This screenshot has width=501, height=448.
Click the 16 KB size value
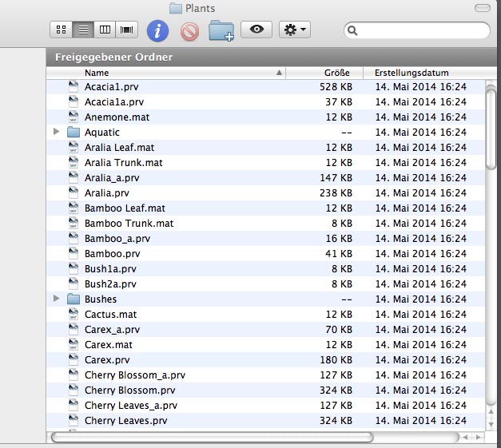point(339,239)
